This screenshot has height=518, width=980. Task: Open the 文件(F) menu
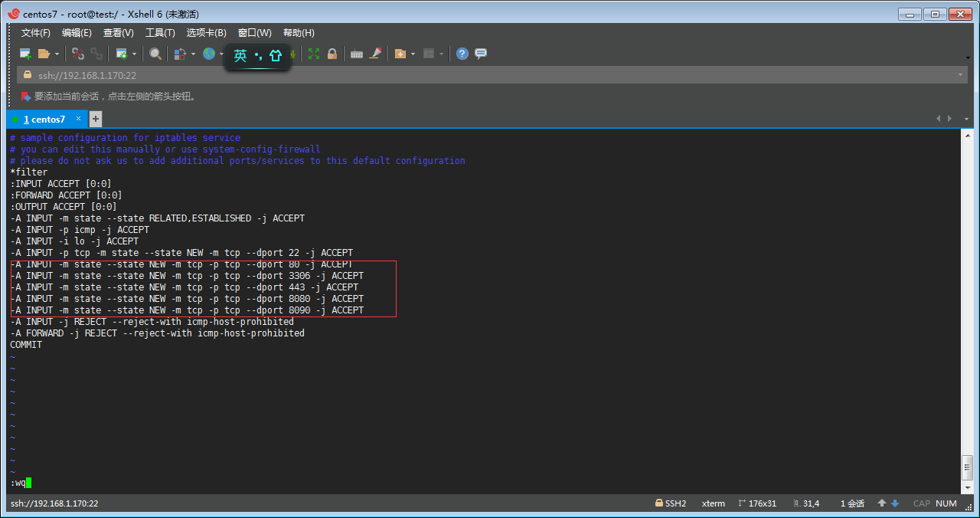point(35,33)
